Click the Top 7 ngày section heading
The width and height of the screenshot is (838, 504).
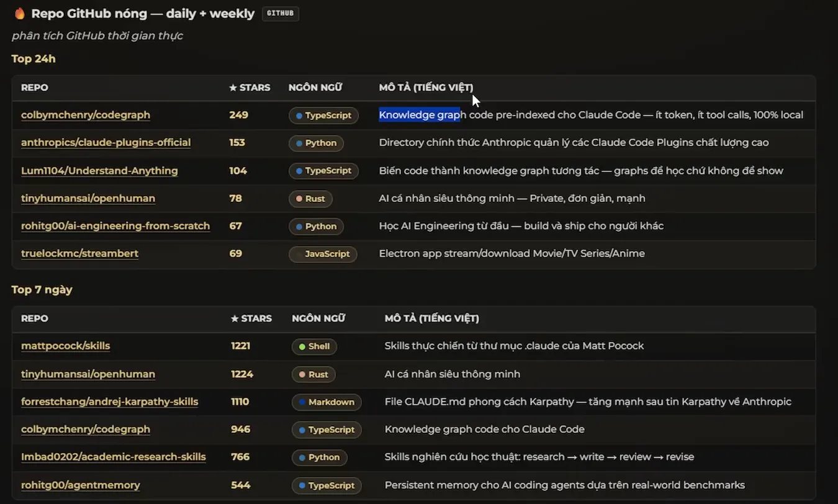(x=42, y=290)
